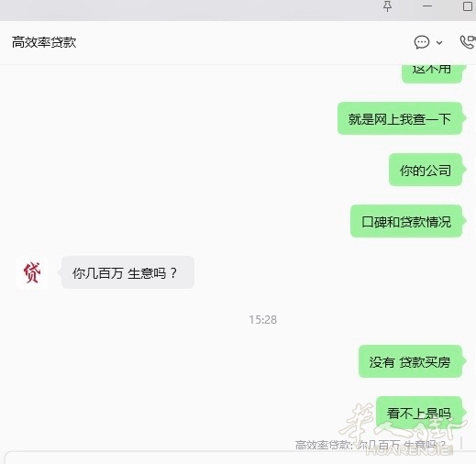The height and width of the screenshot is (464, 476).
Task: Maximize the chat window
Action: tap(468, 6)
